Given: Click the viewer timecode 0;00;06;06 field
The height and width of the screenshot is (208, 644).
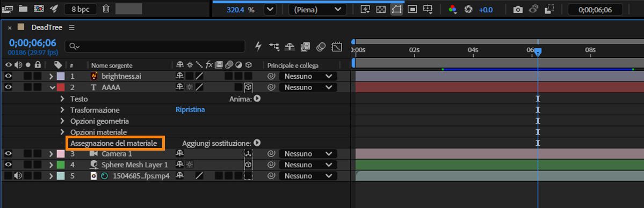Looking at the screenshot, I should point(595,10).
